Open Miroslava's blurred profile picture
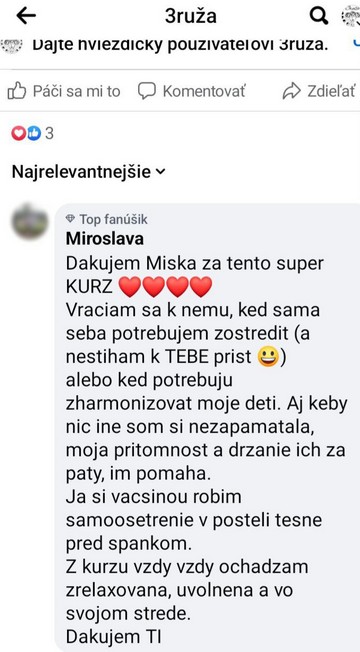 tap(30, 221)
